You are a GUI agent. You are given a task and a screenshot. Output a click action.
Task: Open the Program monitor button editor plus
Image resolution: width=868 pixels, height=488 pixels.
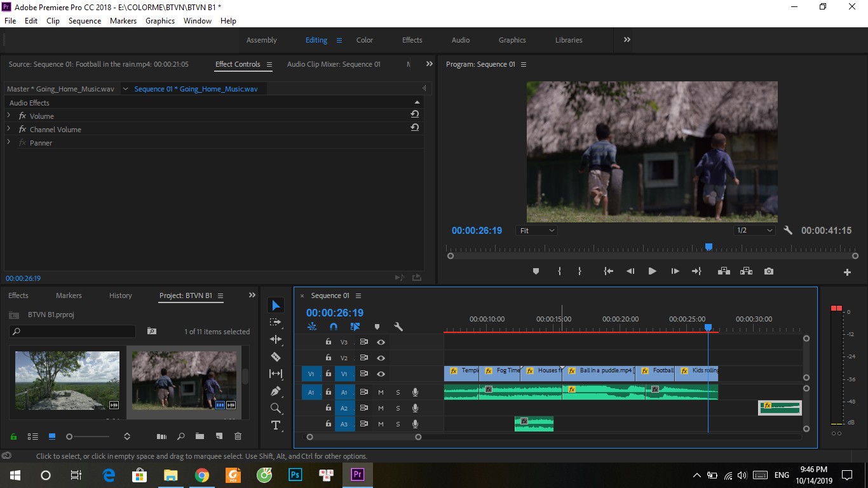point(847,272)
